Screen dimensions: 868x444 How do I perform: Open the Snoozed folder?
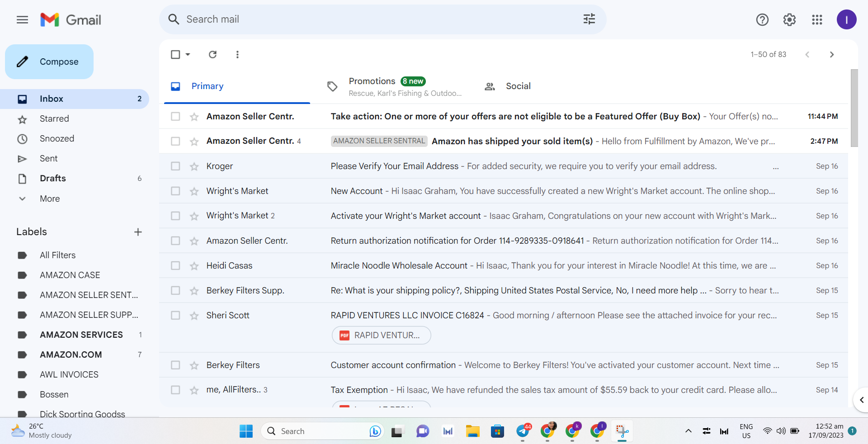coord(75,138)
